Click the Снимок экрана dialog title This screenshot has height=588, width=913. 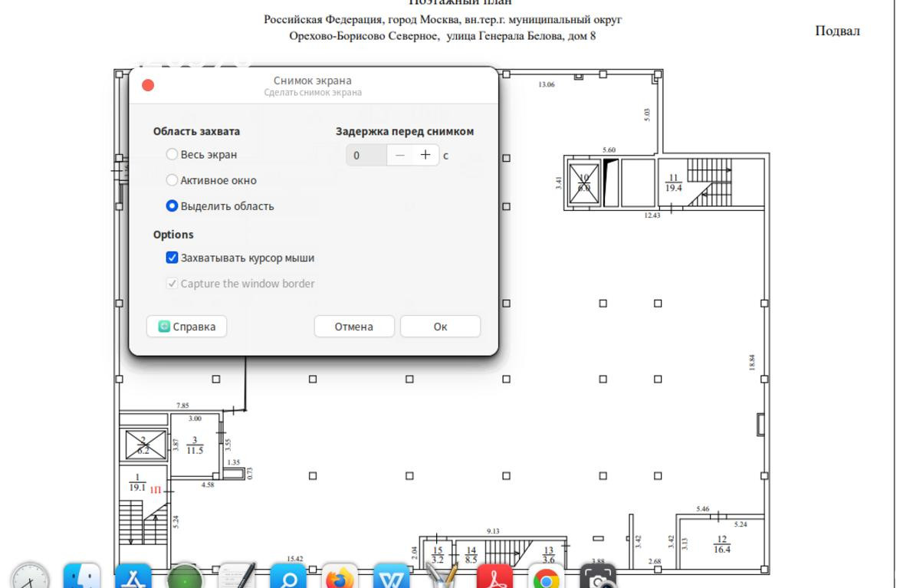[313, 80]
